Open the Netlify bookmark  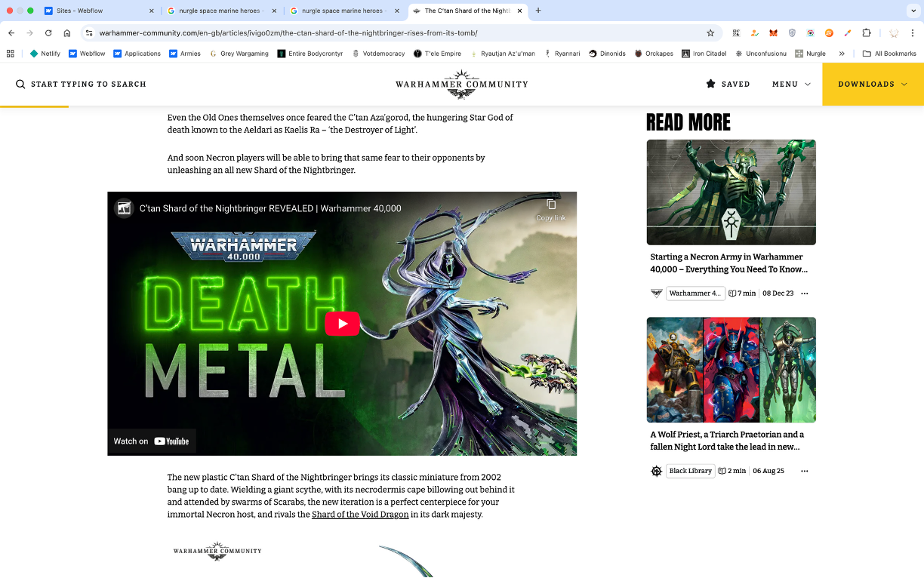click(45, 54)
